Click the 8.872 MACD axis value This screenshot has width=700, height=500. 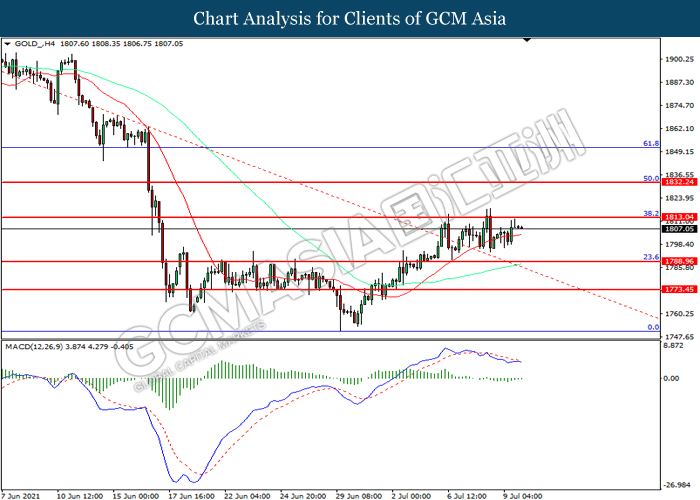click(678, 346)
